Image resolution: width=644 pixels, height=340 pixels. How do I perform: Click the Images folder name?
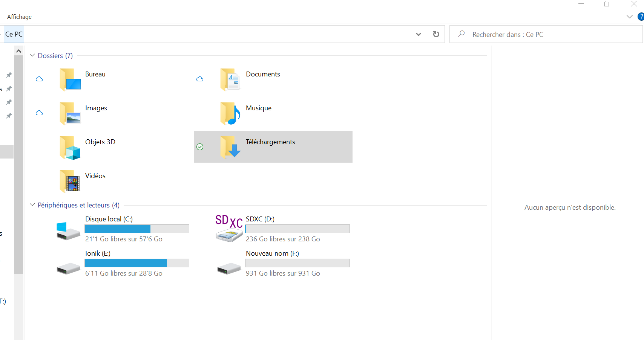pyautogui.click(x=96, y=108)
